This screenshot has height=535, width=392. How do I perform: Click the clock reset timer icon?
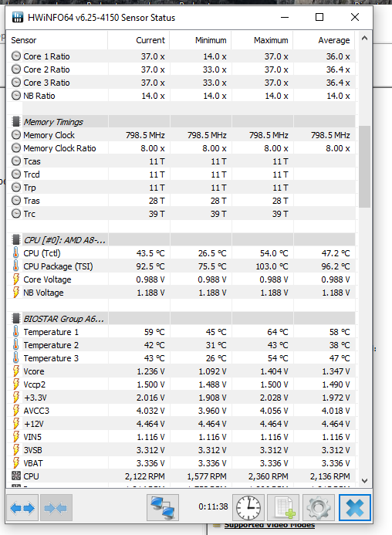click(248, 508)
